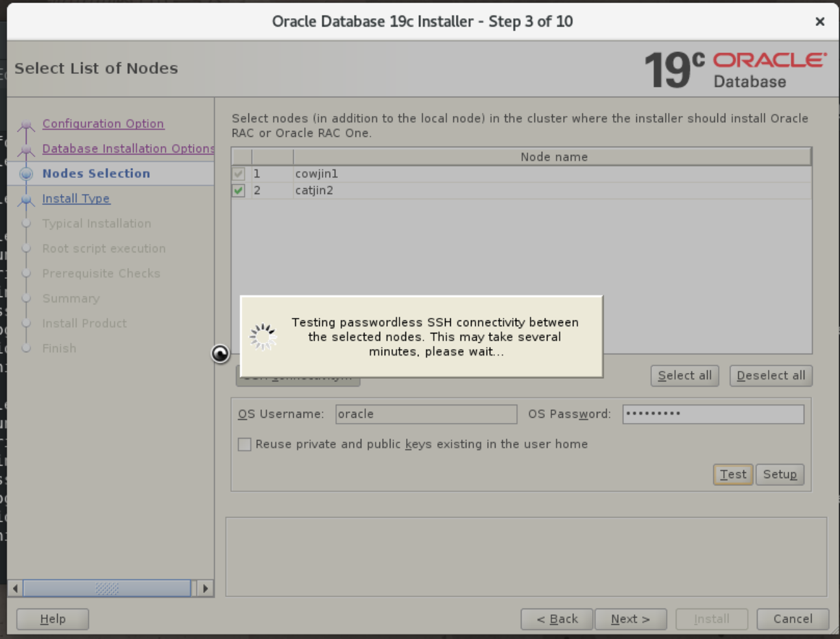Click the Root script execution step label
The width and height of the screenshot is (840, 639).
104,248
